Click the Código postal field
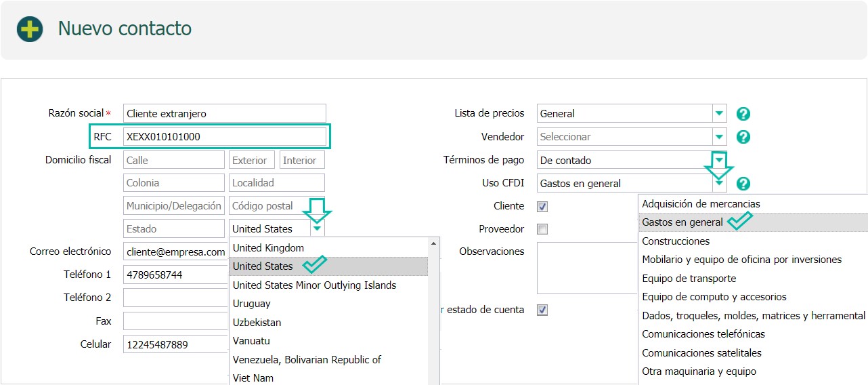868x385 pixels. click(277, 206)
